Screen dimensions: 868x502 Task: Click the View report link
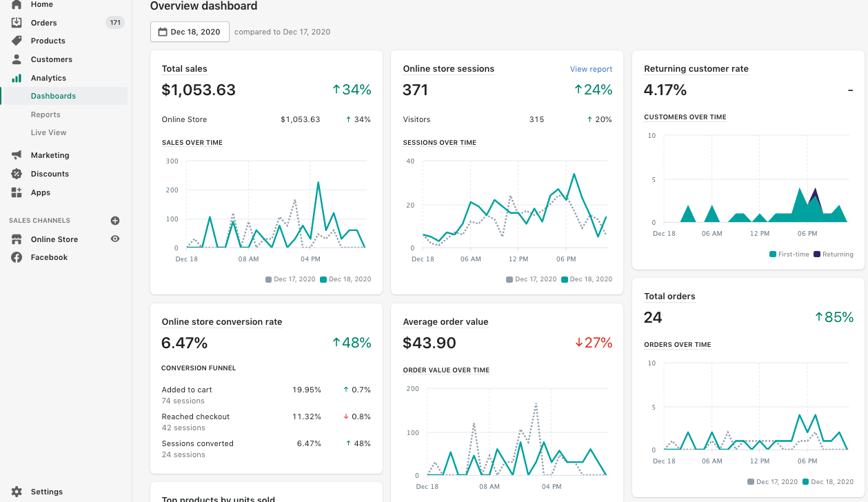point(591,69)
